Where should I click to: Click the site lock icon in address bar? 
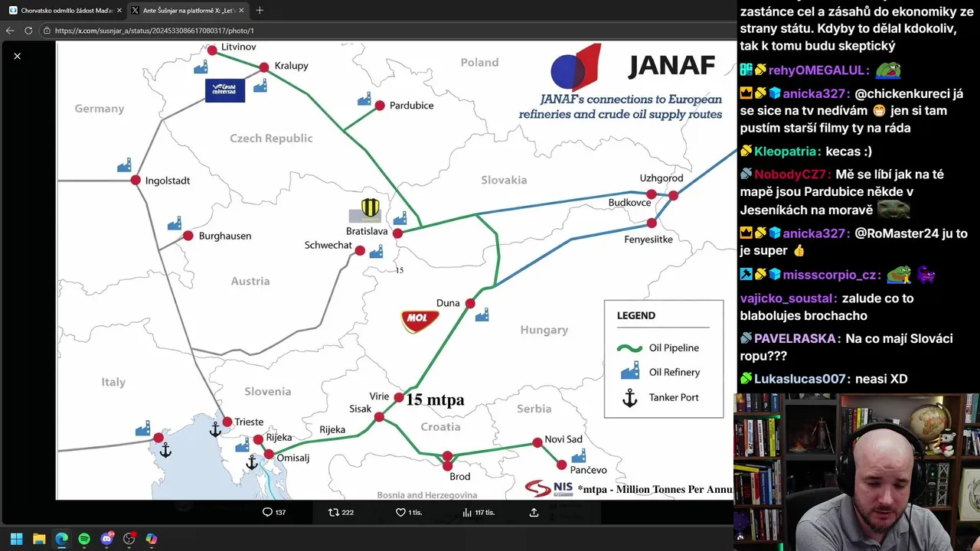[x=47, y=31]
